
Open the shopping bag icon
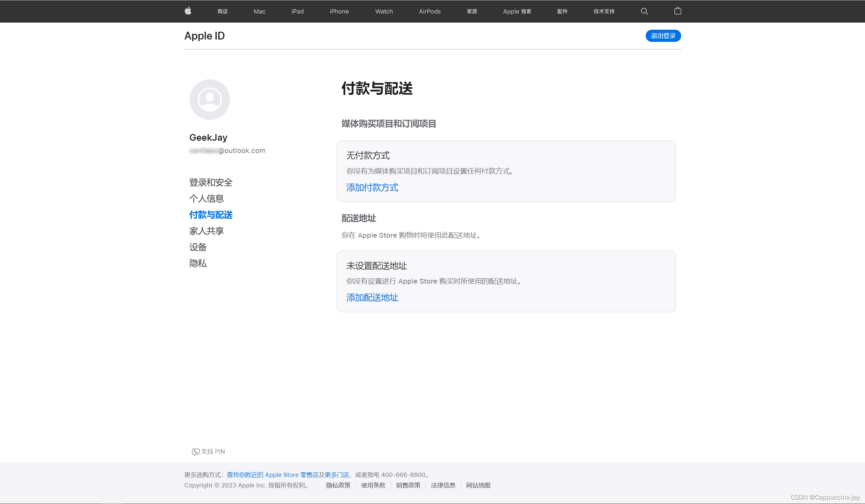[x=677, y=11]
